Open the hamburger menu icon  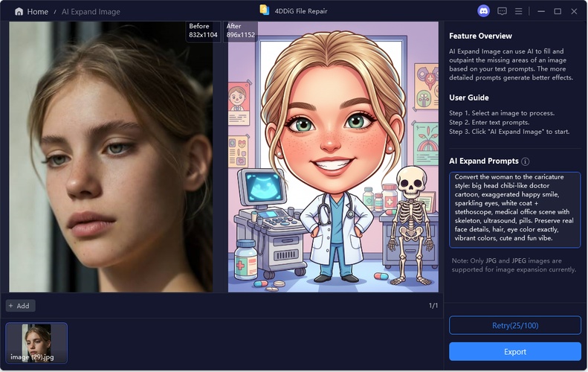pyautogui.click(x=519, y=11)
